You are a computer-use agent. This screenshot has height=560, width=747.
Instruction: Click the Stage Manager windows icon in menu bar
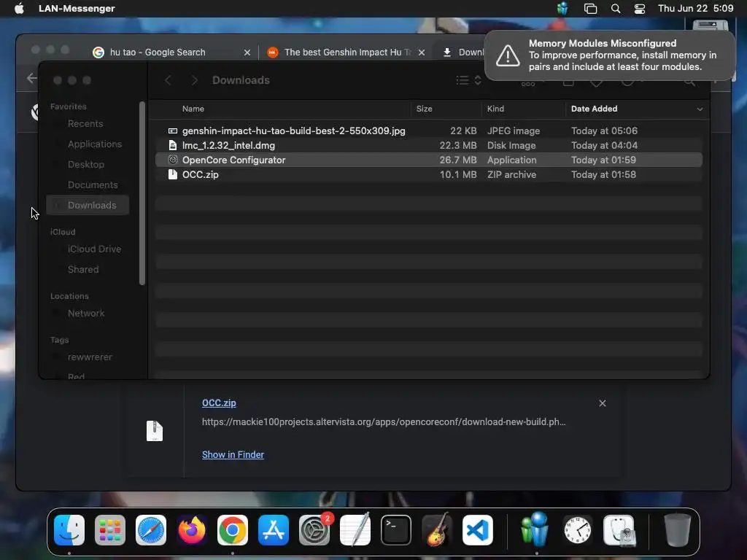pyautogui.click(x=590, y=9)
